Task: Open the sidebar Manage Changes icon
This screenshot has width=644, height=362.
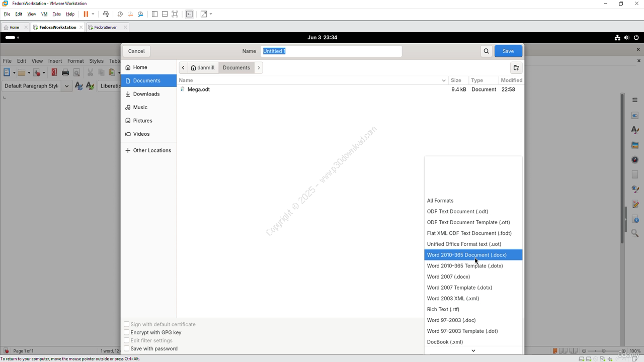Action: [x=635, y=204]
